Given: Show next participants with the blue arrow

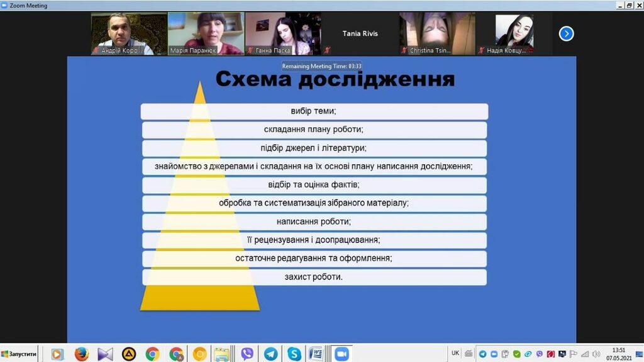Looking at the screenshot, I should (x=566, y=33).
